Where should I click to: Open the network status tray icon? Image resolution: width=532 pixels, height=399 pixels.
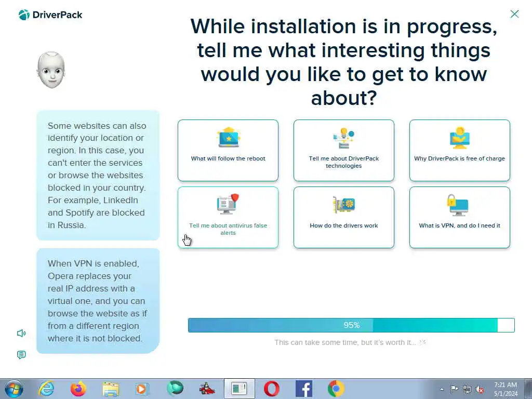[x=467, y=389]
